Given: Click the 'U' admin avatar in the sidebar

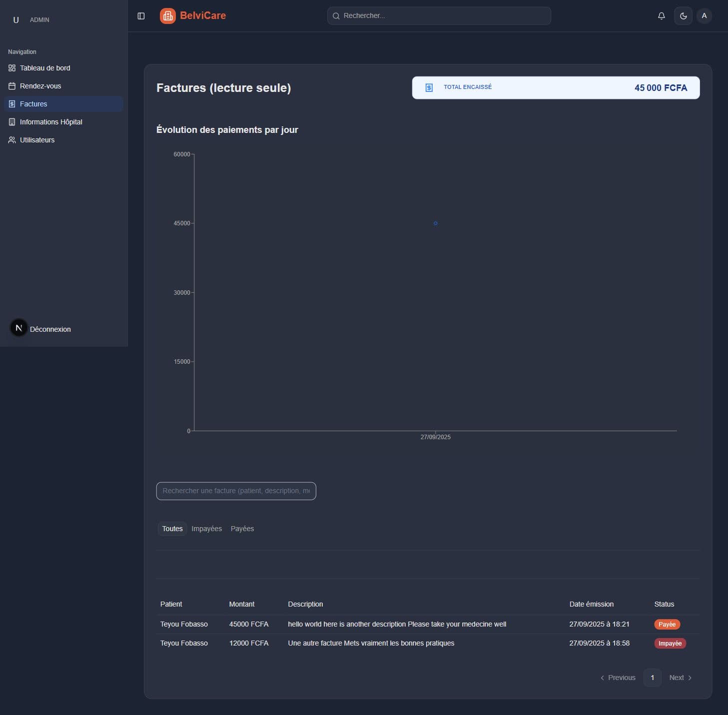Looking at the screenshot, I should tap(16, 20).
